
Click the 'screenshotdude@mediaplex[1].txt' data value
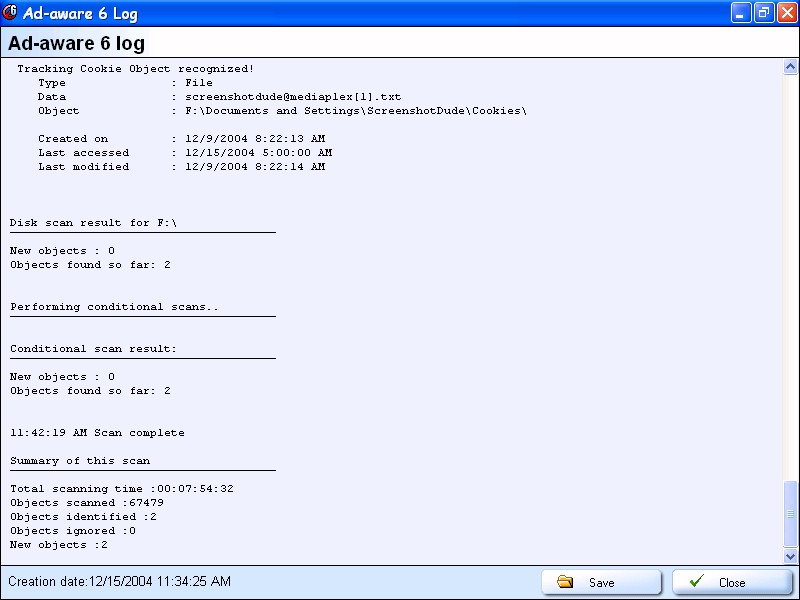click(293, 96)
